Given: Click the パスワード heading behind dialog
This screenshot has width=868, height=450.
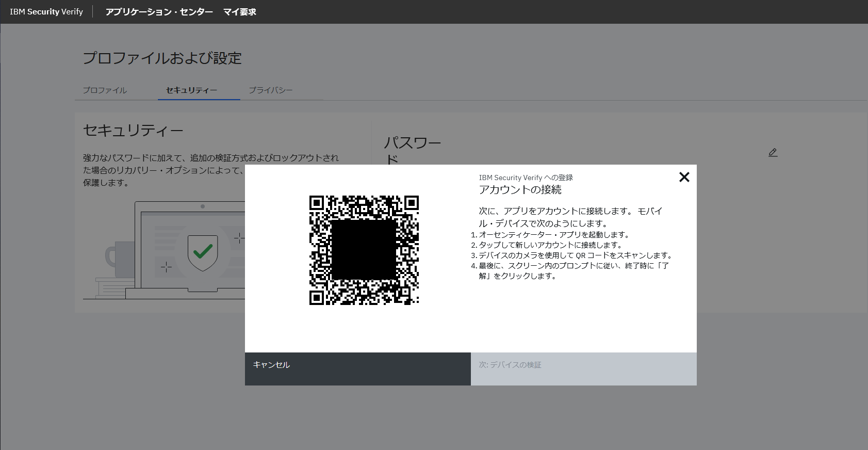Looking at the screenshot, I should point(413,150).
